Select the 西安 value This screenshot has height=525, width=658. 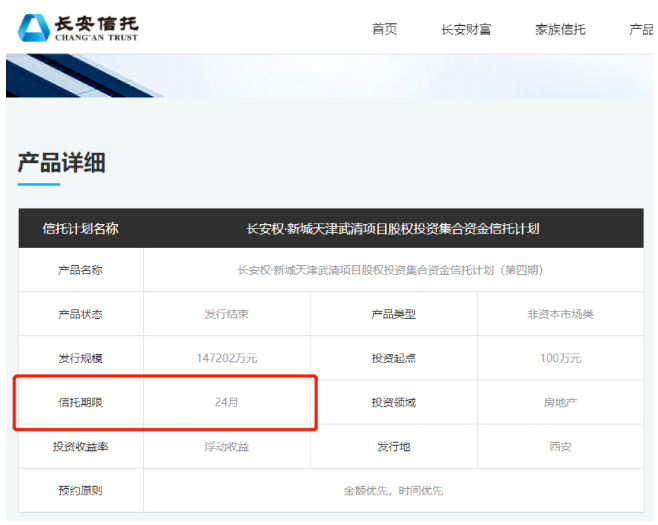pos(560,447)
